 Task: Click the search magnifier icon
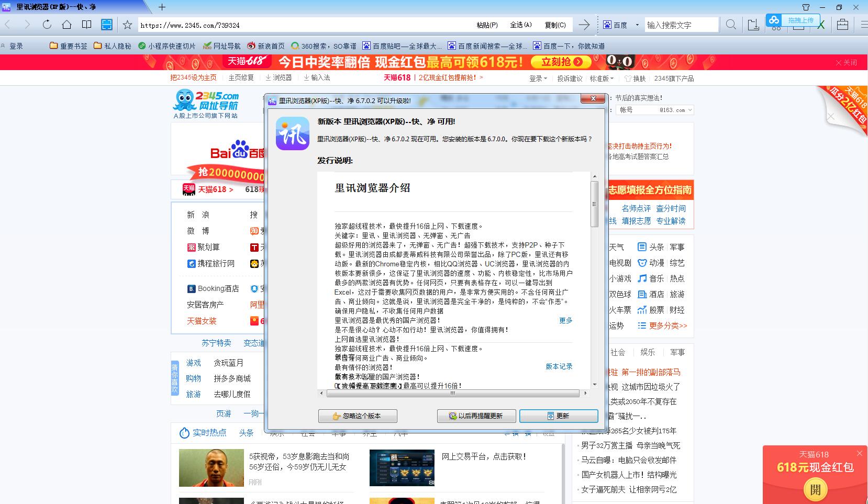tap(731, 25)
